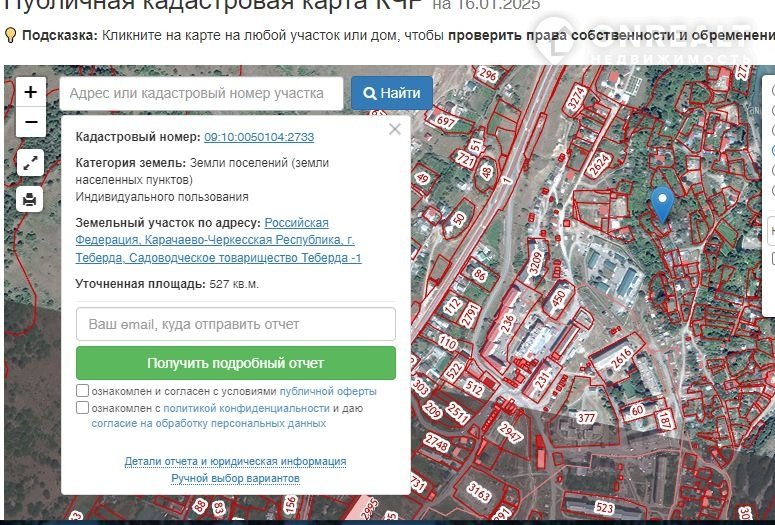Open the публичной оферты link
This screenshot has height=525, width=775.
(x=328, y=391)
